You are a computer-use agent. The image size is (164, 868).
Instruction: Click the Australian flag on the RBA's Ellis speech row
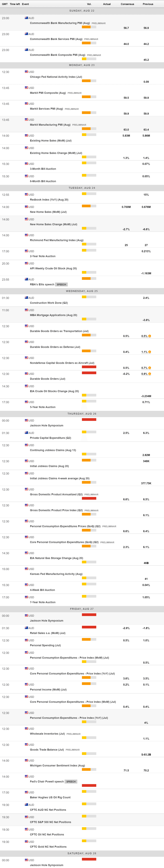[26, 279]
